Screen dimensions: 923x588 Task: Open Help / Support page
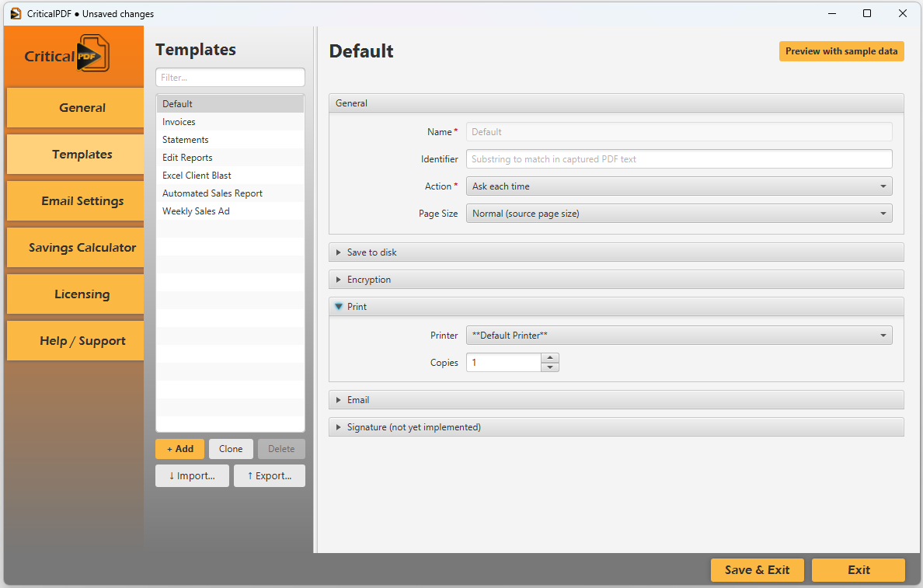(x=75, y=341)
